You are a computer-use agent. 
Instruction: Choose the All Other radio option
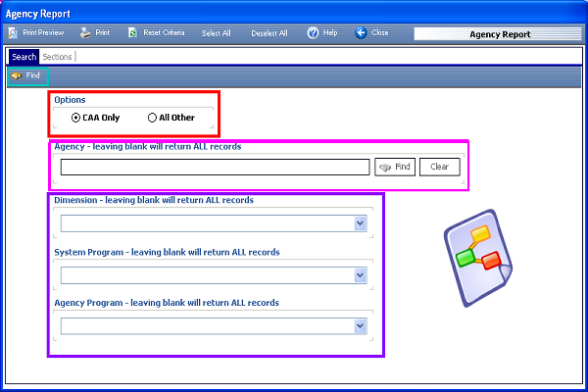point(152,118)
